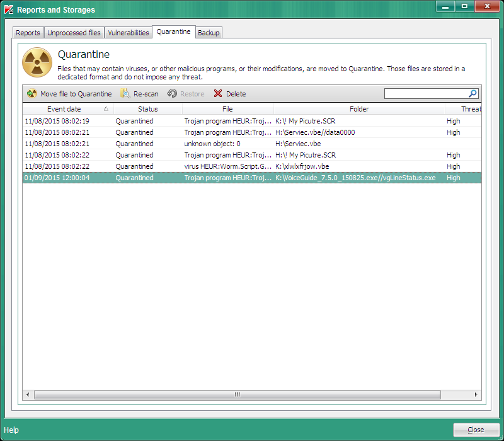The height and width of the screenshot is (441, 504).
Task: Minimize the Reports and Storages window
Action: click(x=445, y=7)
